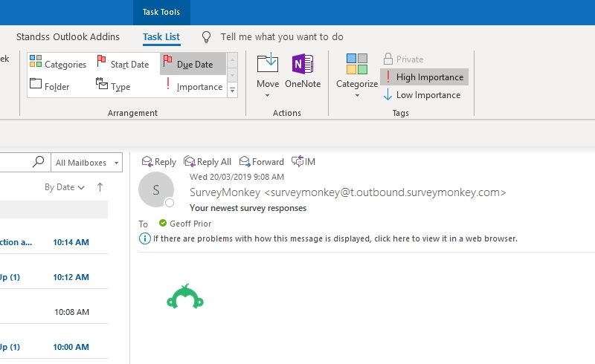
Task: Open the Categorize dropdown arrow
Action: point(357,96)
